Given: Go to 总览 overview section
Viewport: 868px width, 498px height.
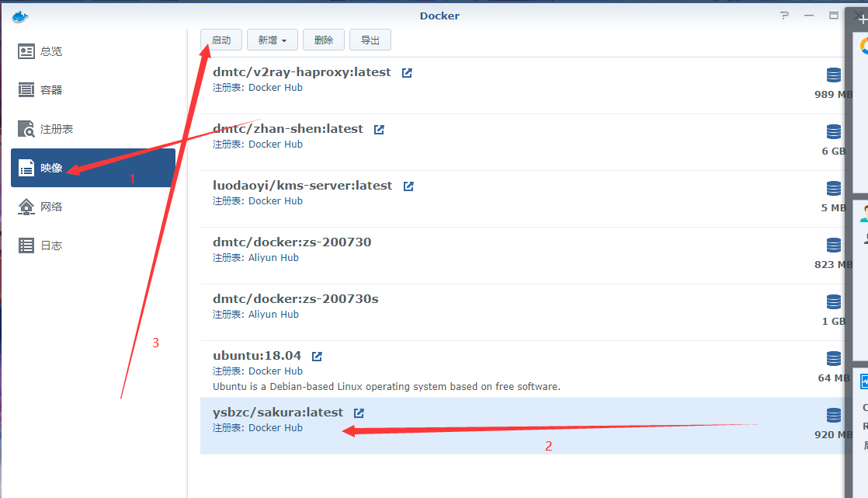Looking at the screenshot, I should click(50, 51).
